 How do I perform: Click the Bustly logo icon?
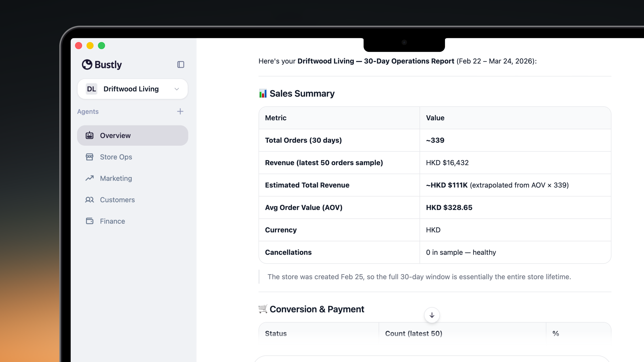tap(87, 64)
